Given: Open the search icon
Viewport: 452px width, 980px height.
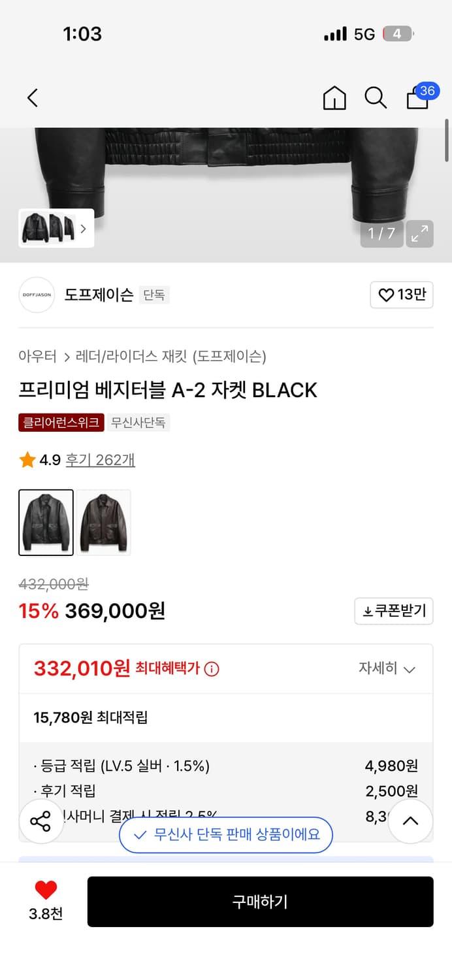Looking at the screenshot, I should coord(376,97).
